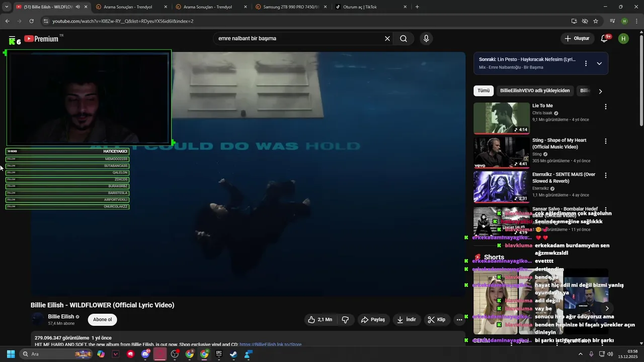This screenshot has width=644, height=362.
Task: Open the Chrome profile avatar H
Action: click(x=624, y=21)
